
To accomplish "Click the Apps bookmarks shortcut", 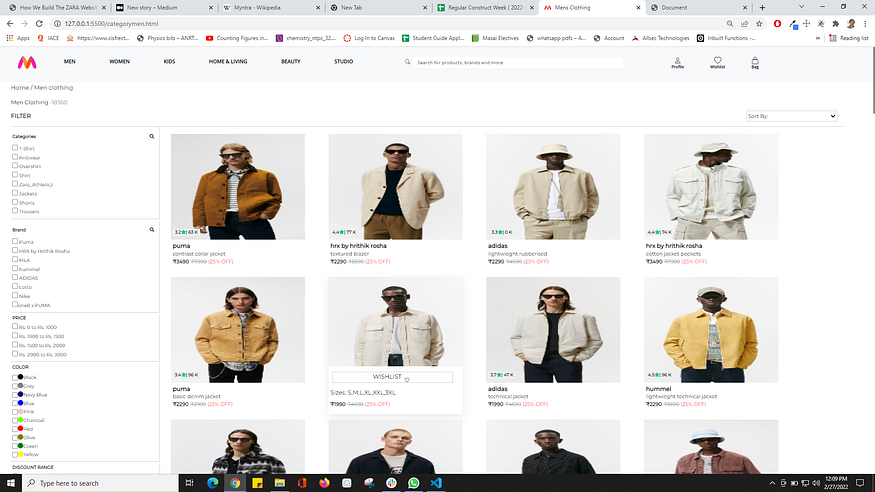I will (x=18, y=38).
